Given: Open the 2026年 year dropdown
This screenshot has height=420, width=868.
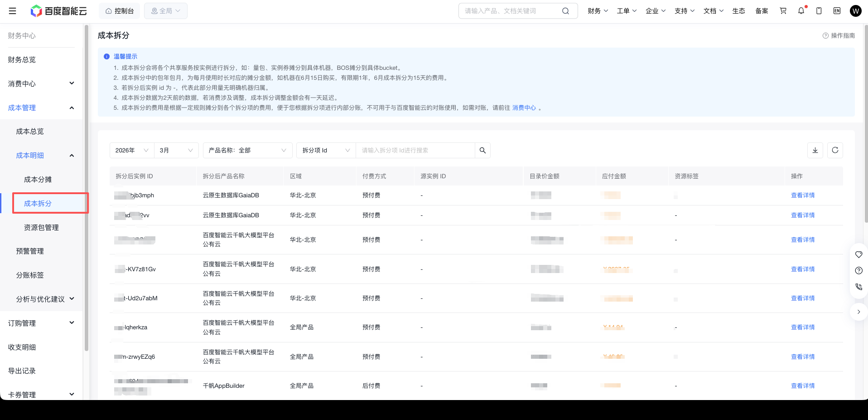Looking at the screenshot, I should coord(131,150).
